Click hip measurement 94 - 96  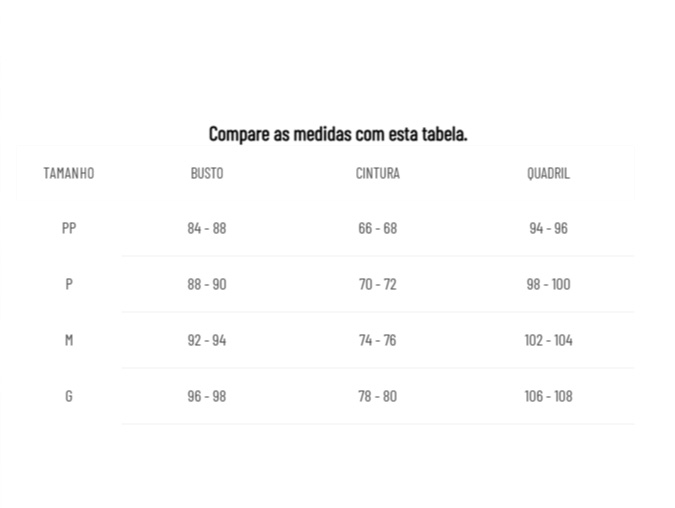(548, 228)
